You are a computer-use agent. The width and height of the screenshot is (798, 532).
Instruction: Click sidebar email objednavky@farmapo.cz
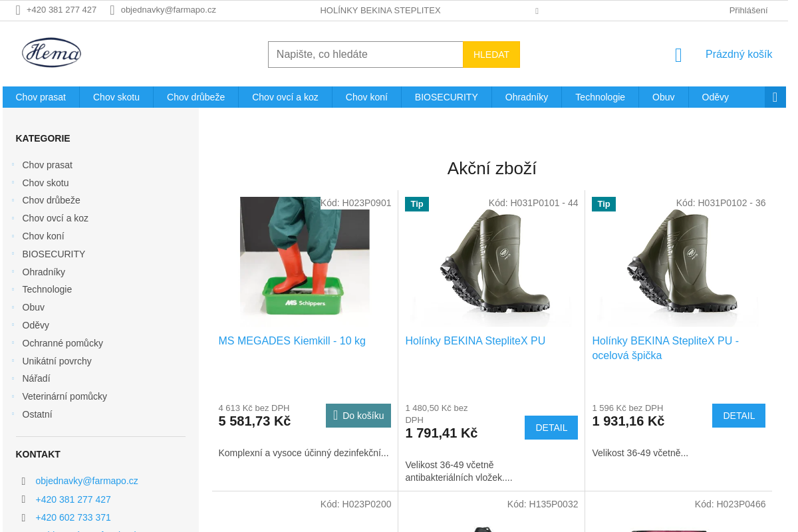click(87, 481)
